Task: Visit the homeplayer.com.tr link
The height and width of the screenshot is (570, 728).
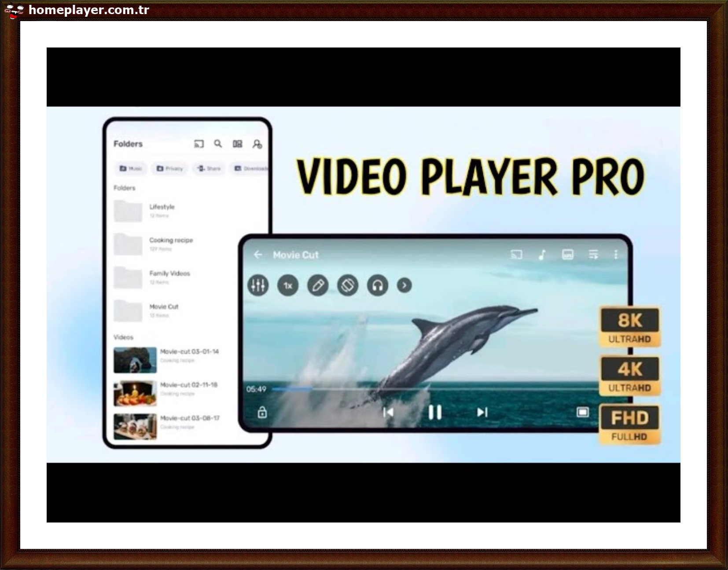Action: tap(87, 10)
